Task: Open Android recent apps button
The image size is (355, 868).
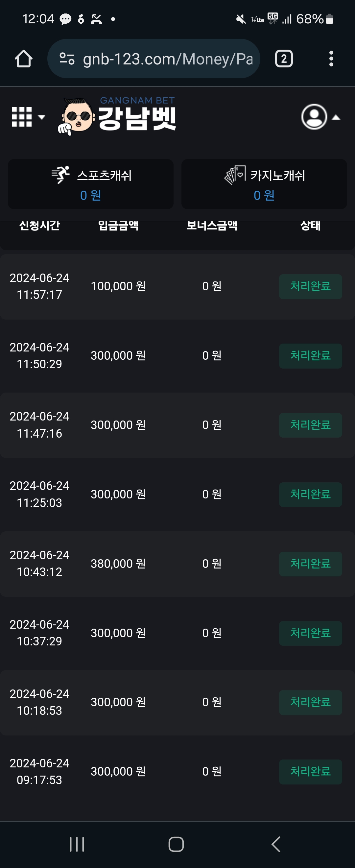Action: click(77, 844)
